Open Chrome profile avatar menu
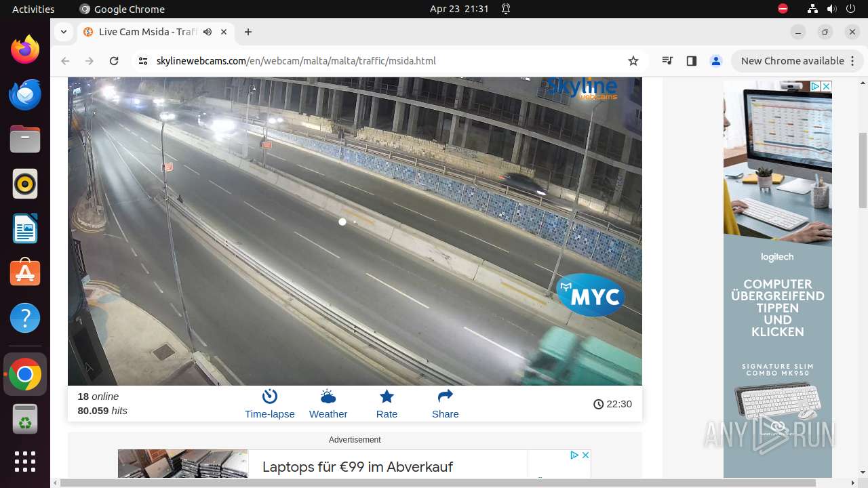 point(715,61)
